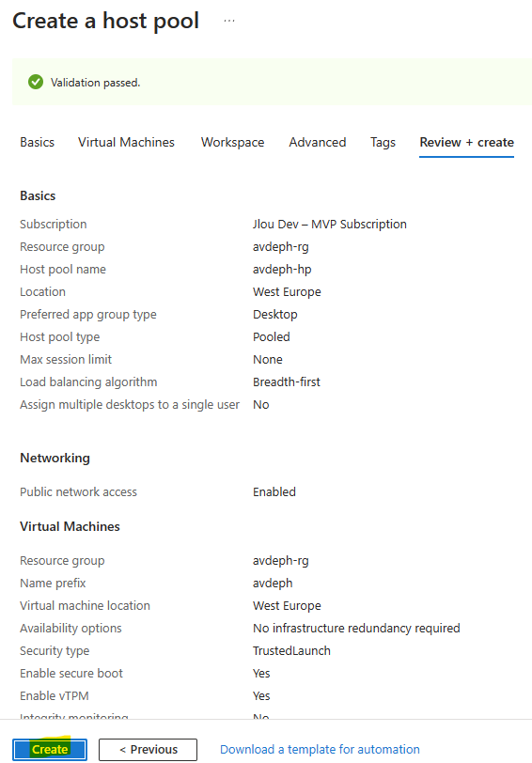Image resolution: width=532 pixels, height=763 pixels.
Task: Select the Review + create tab
Action: click(467, 142)
